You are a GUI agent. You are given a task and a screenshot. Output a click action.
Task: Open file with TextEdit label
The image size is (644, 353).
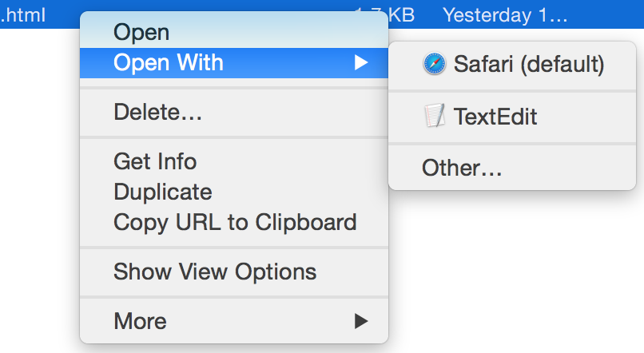click(495, 117)
